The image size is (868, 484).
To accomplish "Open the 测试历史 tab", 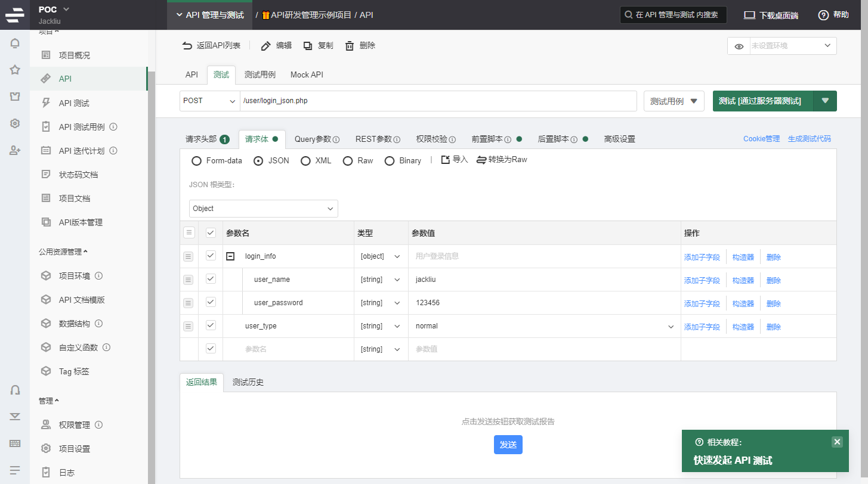I will 248,382.
